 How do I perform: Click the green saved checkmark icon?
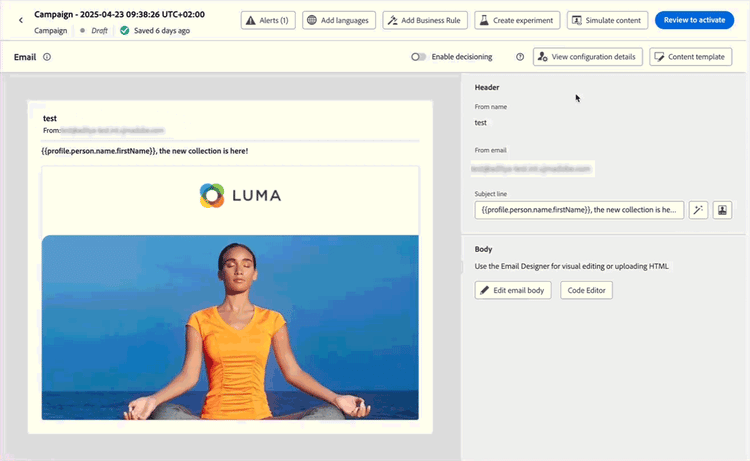125,31
